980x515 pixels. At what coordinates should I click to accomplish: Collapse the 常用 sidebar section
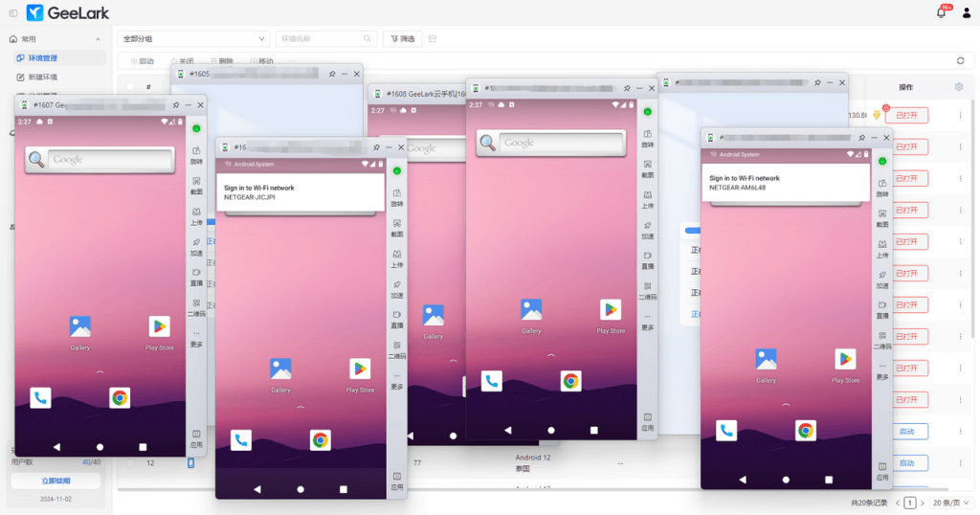click(98, 39)
